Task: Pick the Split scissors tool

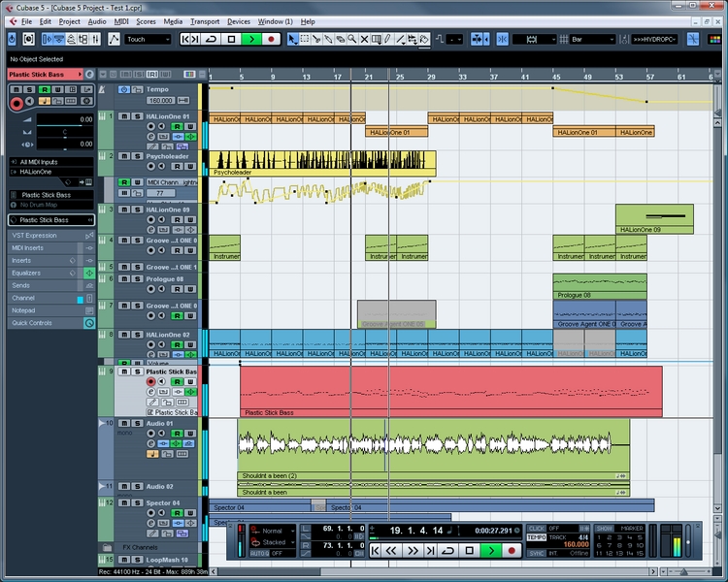Action: 316,40
